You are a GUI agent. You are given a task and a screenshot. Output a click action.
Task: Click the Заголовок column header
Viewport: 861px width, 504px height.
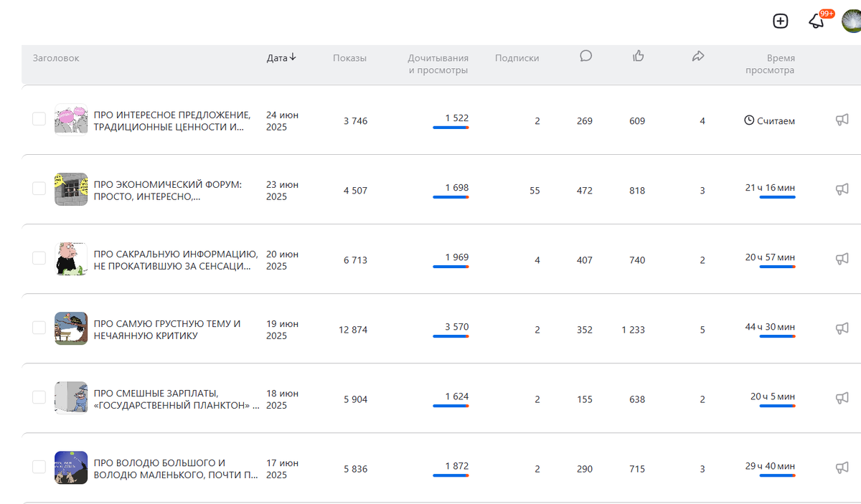56,58
